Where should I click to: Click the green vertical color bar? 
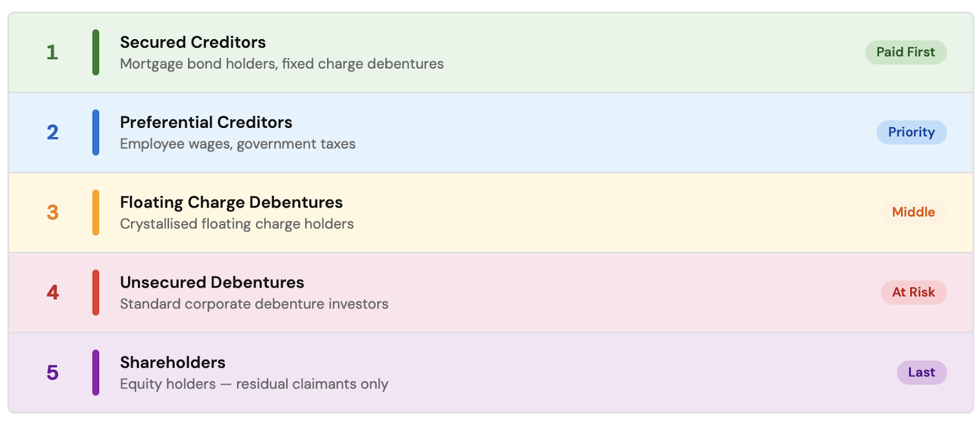click(96, 53)
